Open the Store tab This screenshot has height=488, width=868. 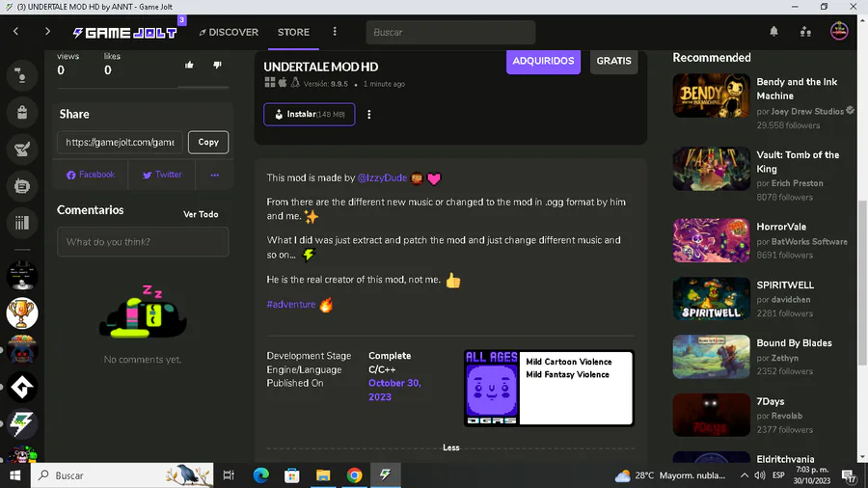(x=293, y=32)
